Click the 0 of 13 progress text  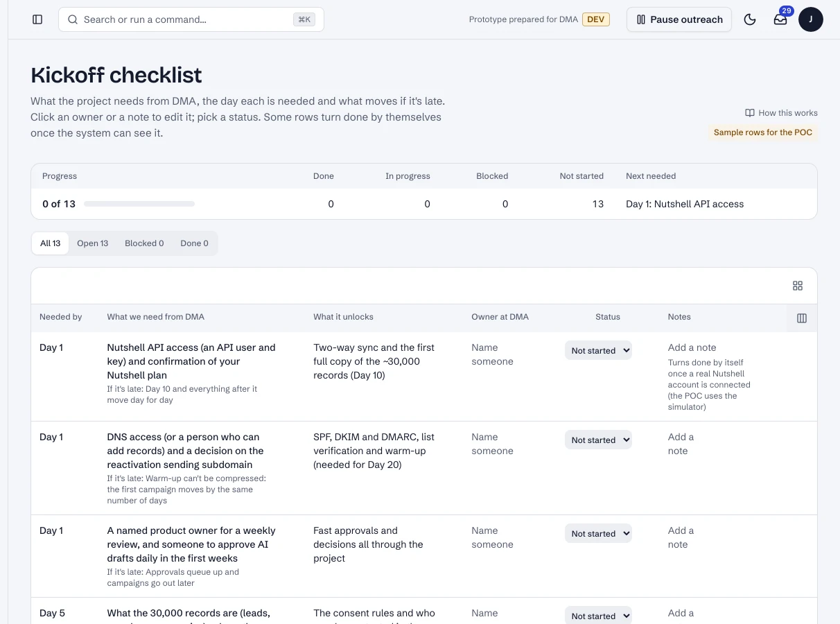coord(59,204)
